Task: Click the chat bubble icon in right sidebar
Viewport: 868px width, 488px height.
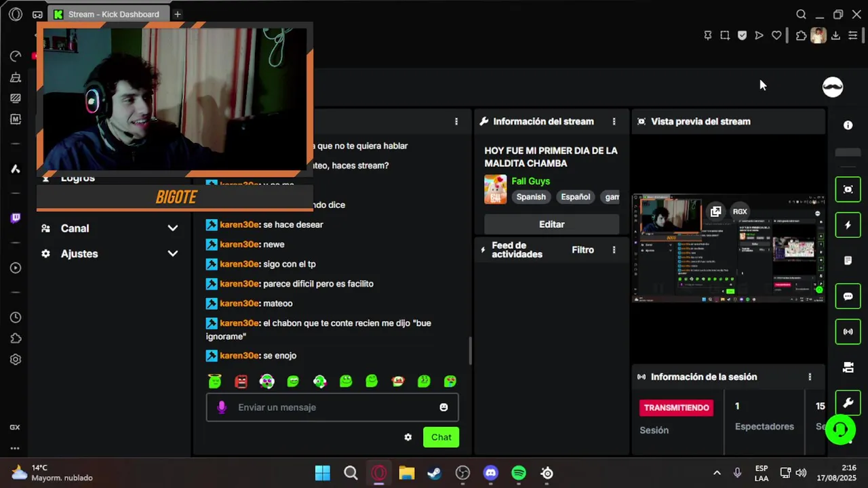Action: (x=848, y=296)
